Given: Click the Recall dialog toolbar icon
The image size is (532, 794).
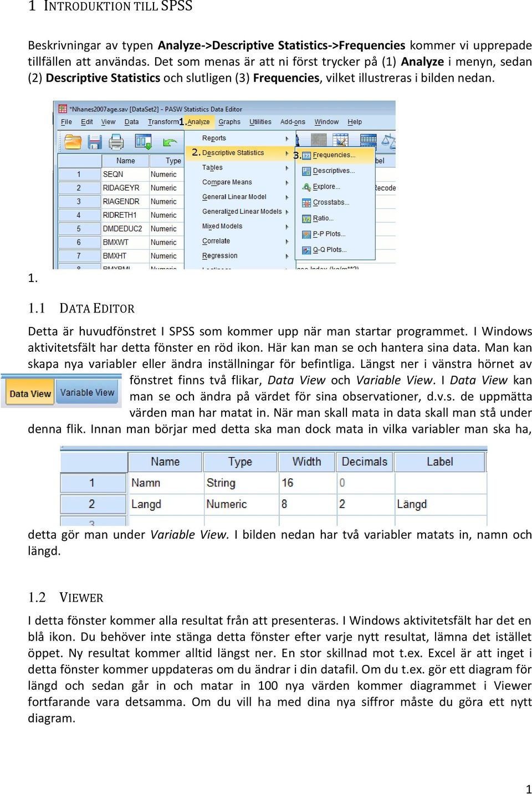Looking at the screenshot, I should click(x=143, y=142).
